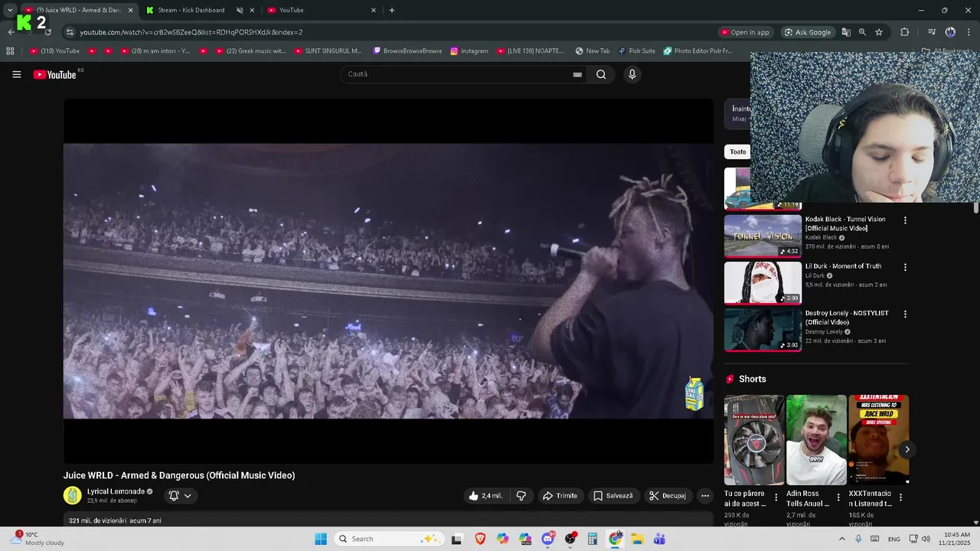Open more actions via the three-dot button
Viewport: 980px width, 551px height.
point(705,496)
